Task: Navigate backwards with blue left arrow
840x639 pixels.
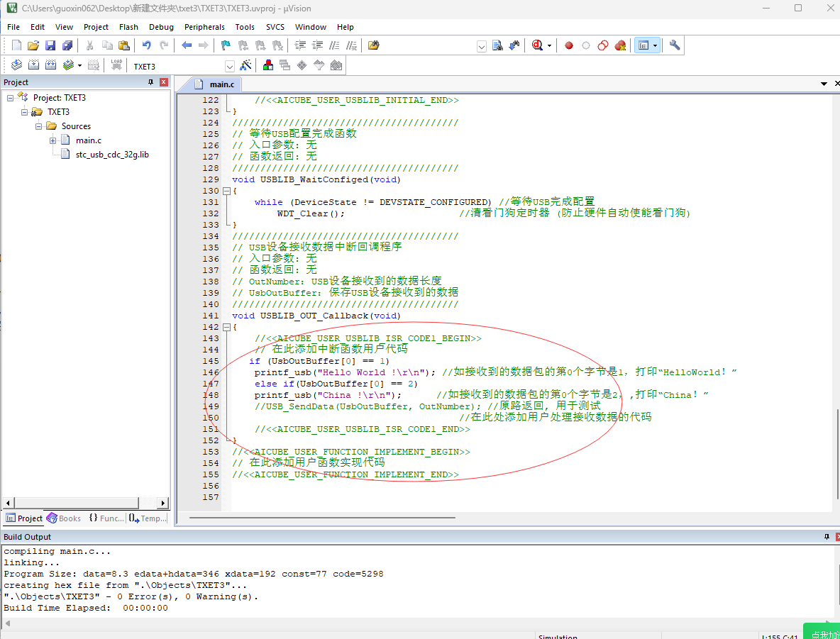Action: (x=187, y=45)
